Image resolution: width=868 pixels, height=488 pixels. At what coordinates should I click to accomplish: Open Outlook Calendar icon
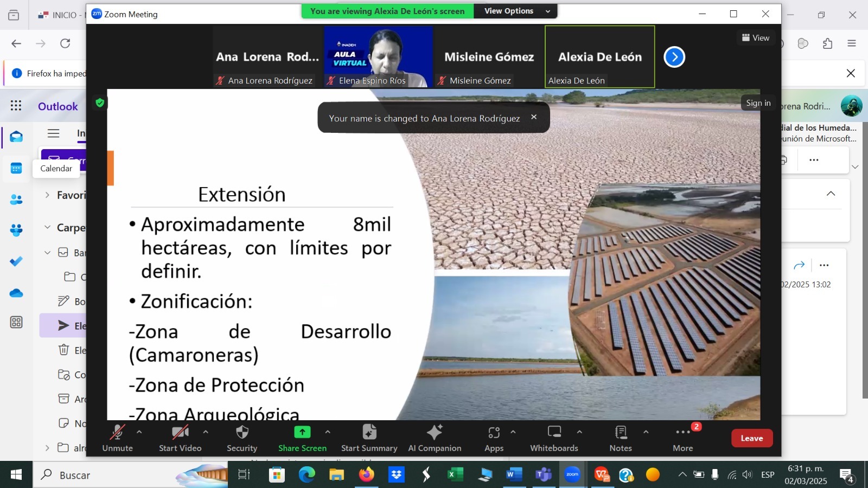click(x=16, y=169)
